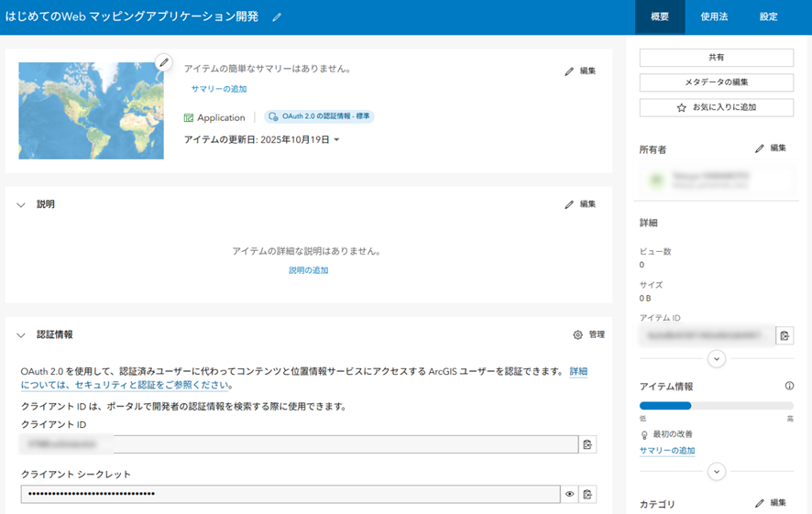Screen dimensions: 812x514
Task: Click the クライアント ID field
Action: pyautogui.click(x=300, y=444)
